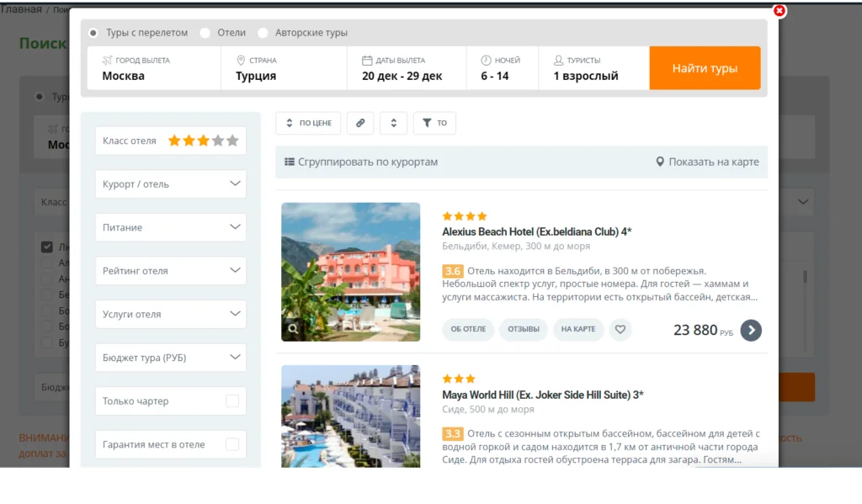Image resolution: width=862 pixels, height=504 pixels.
Task: Click the '23 880 руб' price
Action: tap(703, 331)
